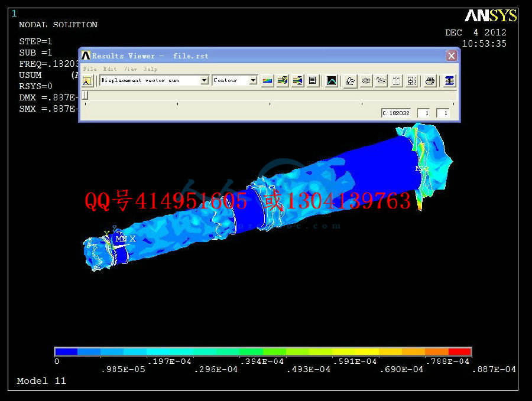Click the legend value .887E-04
This screenshot has width=532, height=401.
point(494,370)
